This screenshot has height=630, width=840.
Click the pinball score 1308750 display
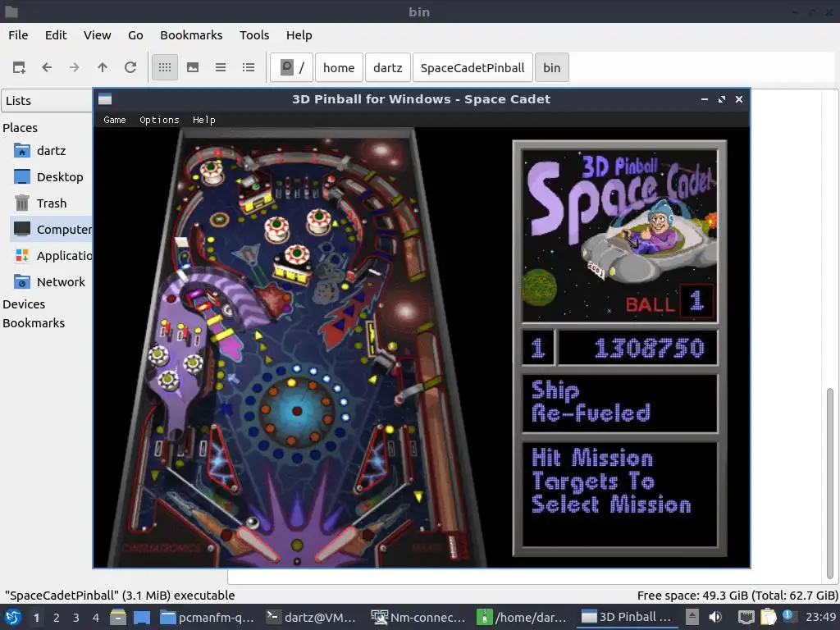click(x=637, y=348)
